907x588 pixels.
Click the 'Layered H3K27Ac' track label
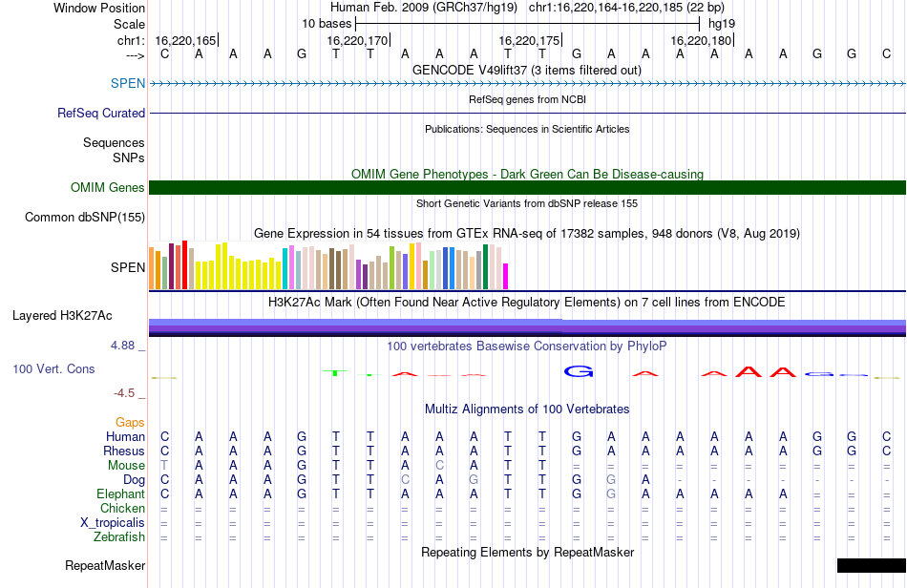tap(62, 315)
